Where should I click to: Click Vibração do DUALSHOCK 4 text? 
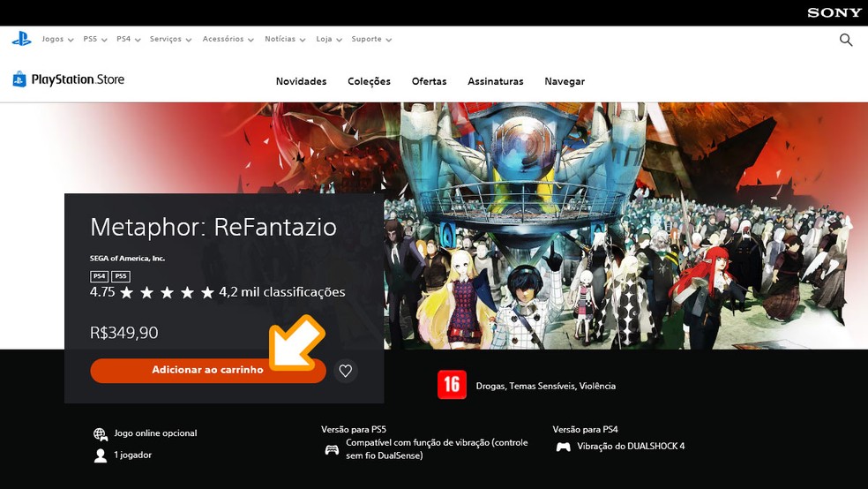[631, 447]
